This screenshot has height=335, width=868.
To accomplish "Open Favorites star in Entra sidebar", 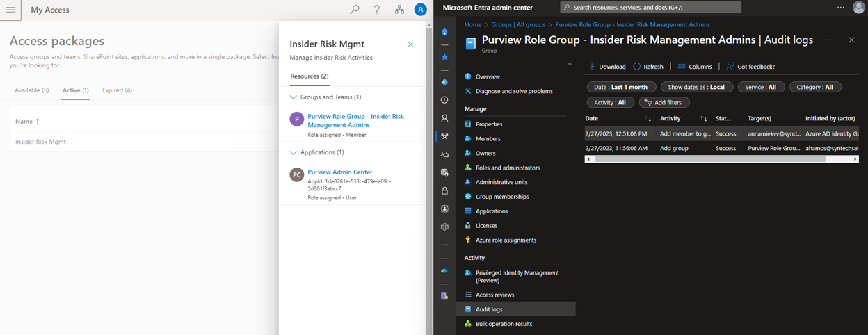I will point(444,57).
